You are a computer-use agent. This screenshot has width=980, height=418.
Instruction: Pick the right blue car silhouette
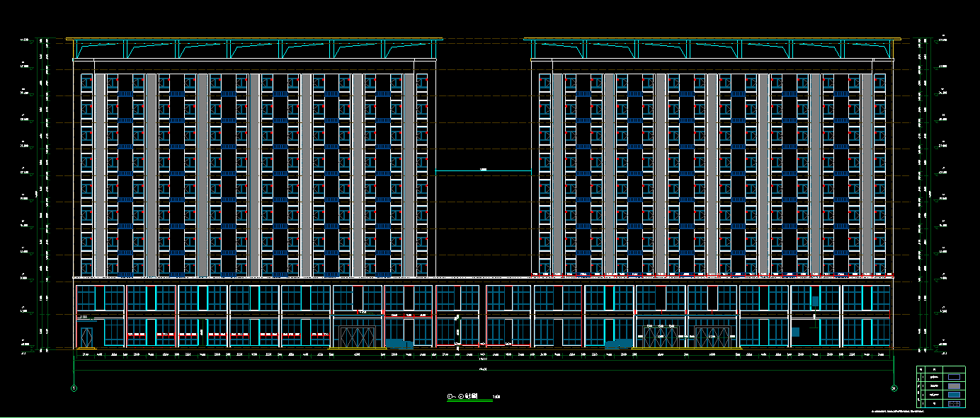pyautogui.click(x=617, y=343)
